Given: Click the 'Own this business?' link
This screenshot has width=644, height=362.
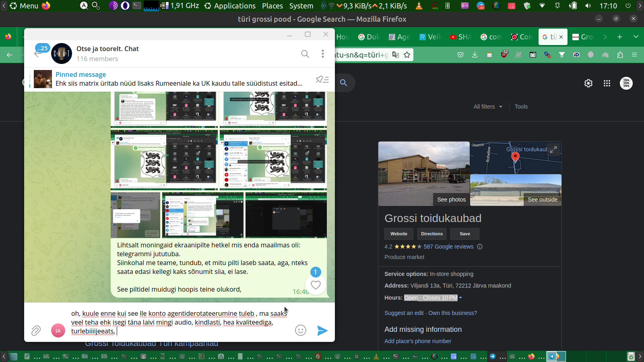Looking at the screenshot, I should (452, 313).
